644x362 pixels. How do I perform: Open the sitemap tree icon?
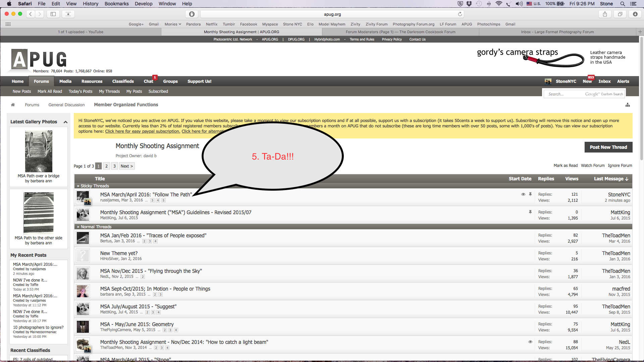point(628,105)
